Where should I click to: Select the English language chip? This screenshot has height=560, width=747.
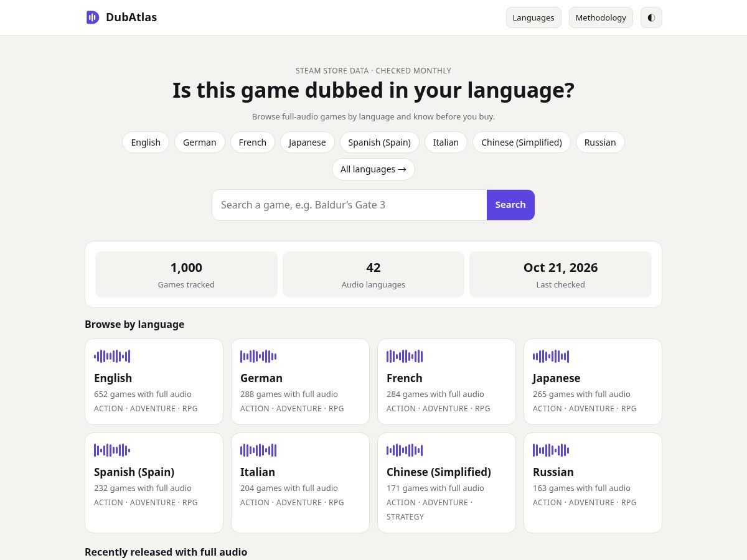pyautogui.click(x=146, y=142)
